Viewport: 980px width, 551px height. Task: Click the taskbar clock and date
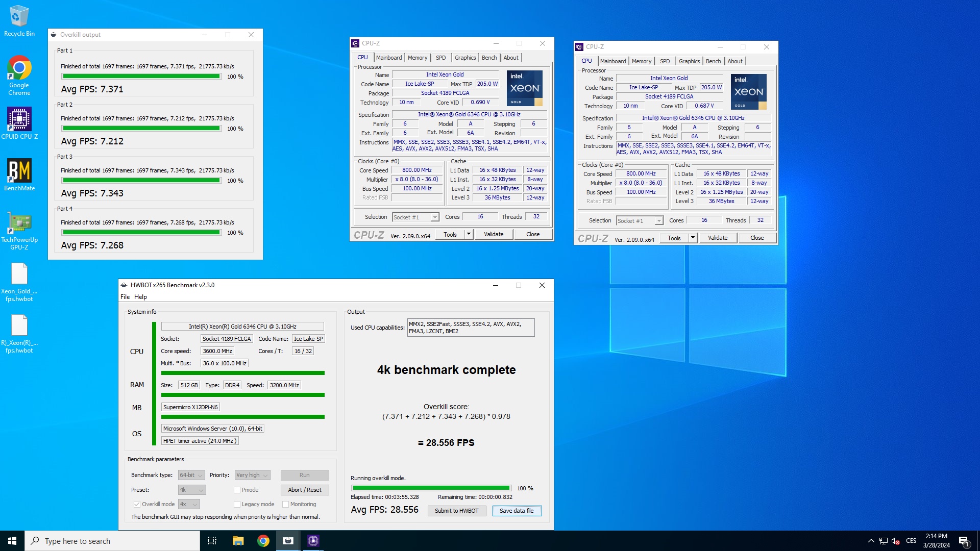tap(936, 541)
